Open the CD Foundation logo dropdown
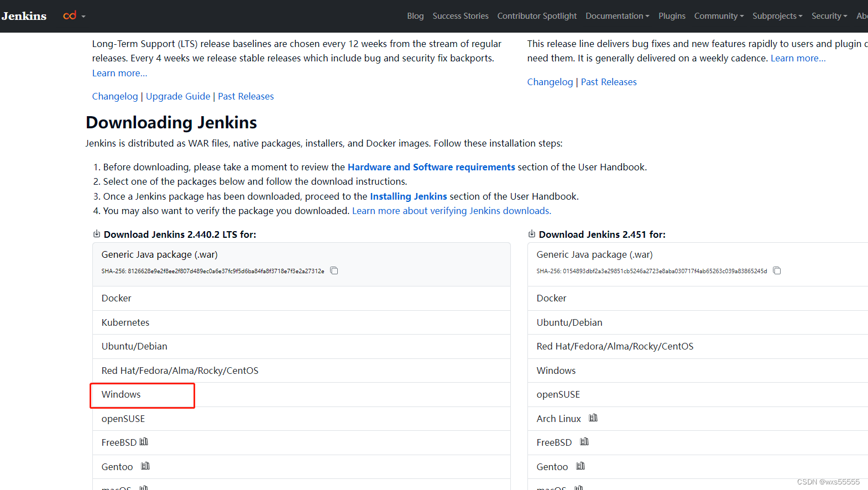Viewport: 868px width, 490px height. click(75, 16)
